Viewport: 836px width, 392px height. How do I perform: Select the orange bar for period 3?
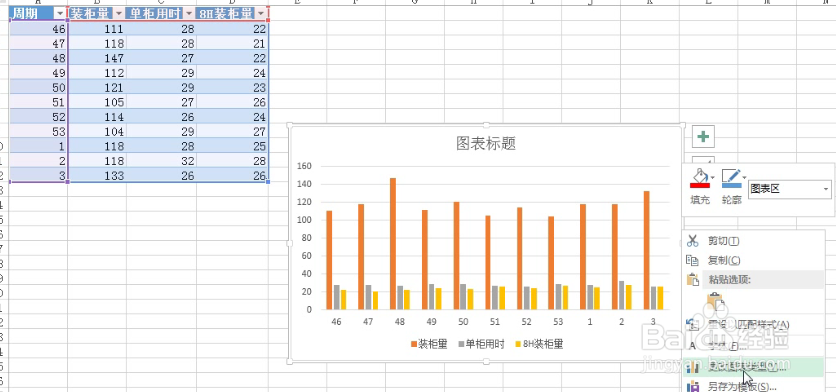click(x=647, y=250)
